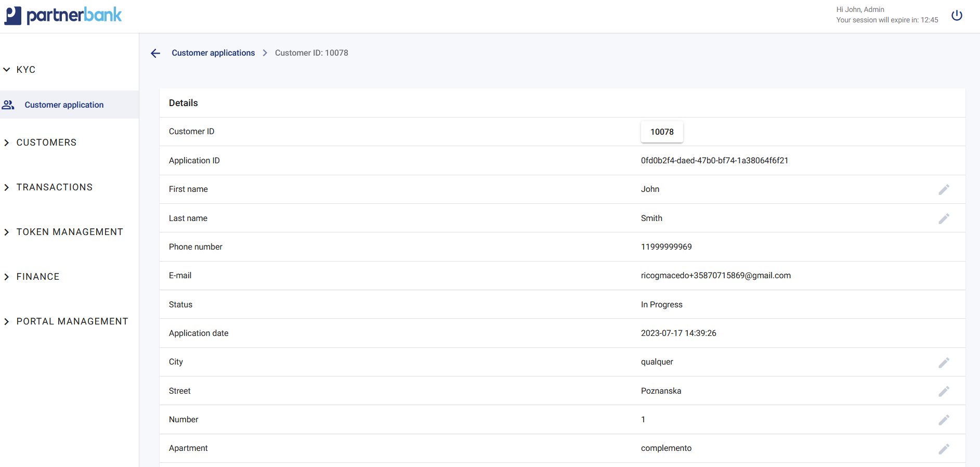
Task: Select the Application ID value text
Action: pyautogui.click(x=714, y=161)
